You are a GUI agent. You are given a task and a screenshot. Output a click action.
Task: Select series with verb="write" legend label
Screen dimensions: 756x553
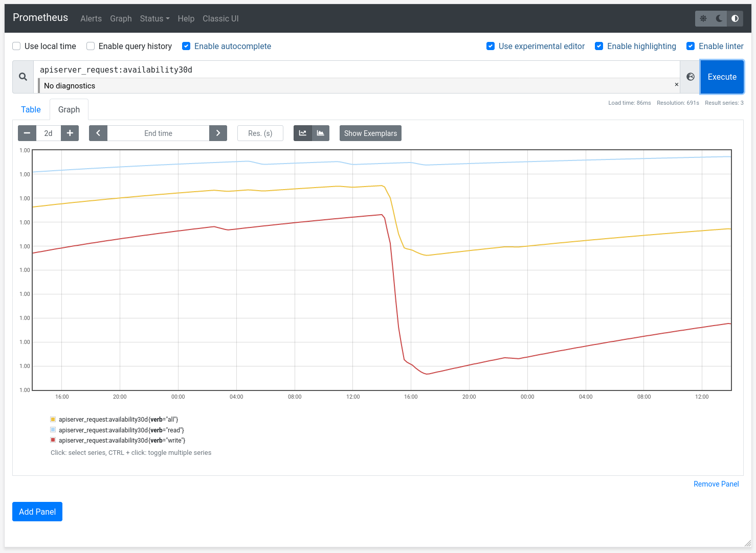[x=122, y=441]
